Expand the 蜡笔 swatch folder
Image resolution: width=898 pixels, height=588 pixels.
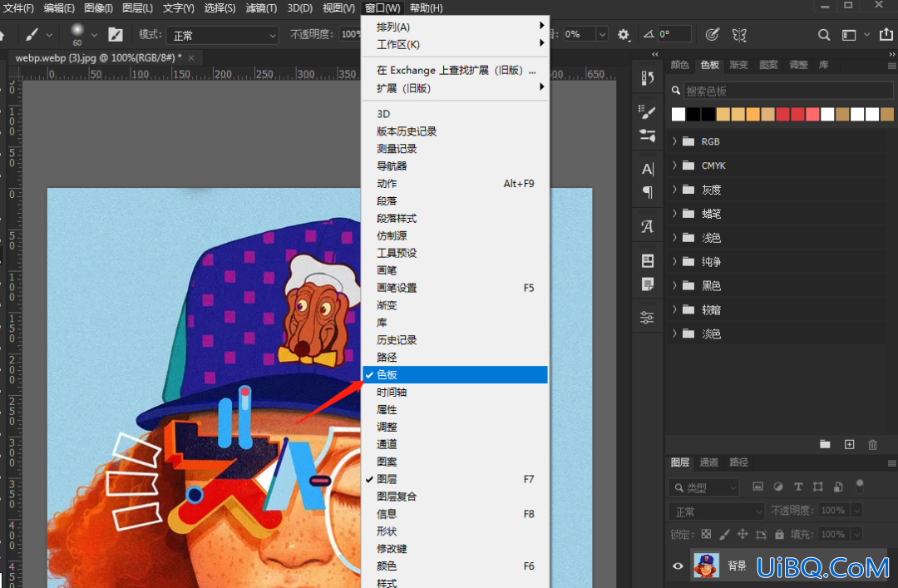pyautogui.click(x=674, y=213)
